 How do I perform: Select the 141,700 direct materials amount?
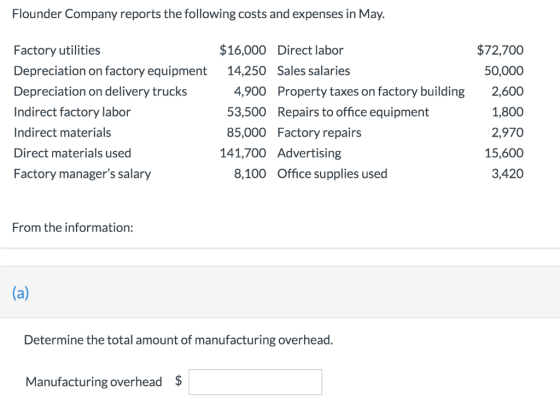point(243,153)
